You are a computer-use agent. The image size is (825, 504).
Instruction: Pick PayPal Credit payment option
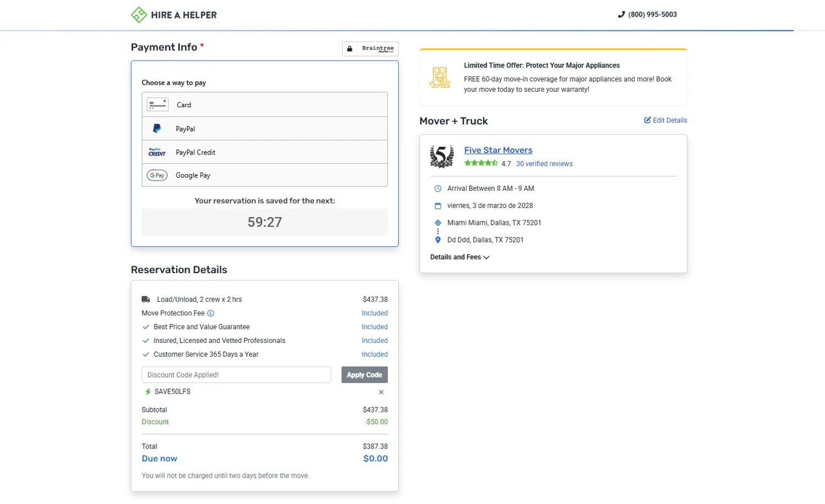pyautogui.click(x=265, y=152)
